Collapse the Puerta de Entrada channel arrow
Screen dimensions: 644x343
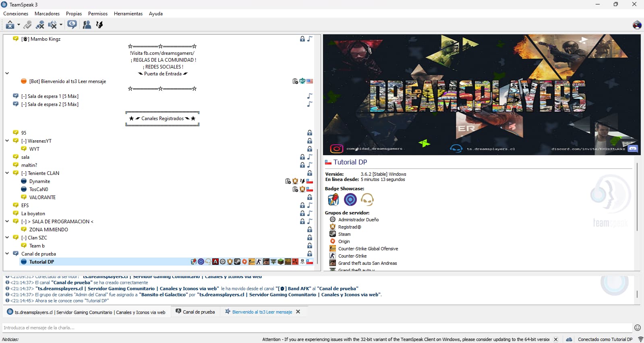tap(7, 73)
